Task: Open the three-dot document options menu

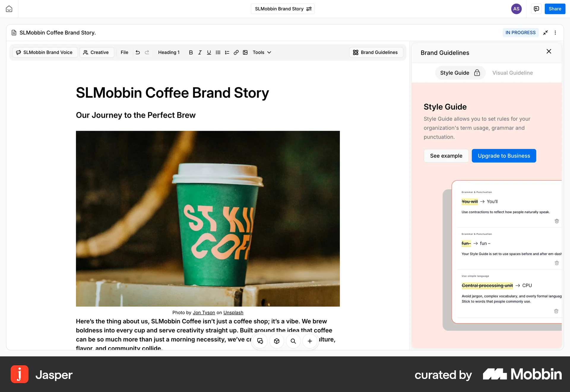Action: tap(555, 33)
